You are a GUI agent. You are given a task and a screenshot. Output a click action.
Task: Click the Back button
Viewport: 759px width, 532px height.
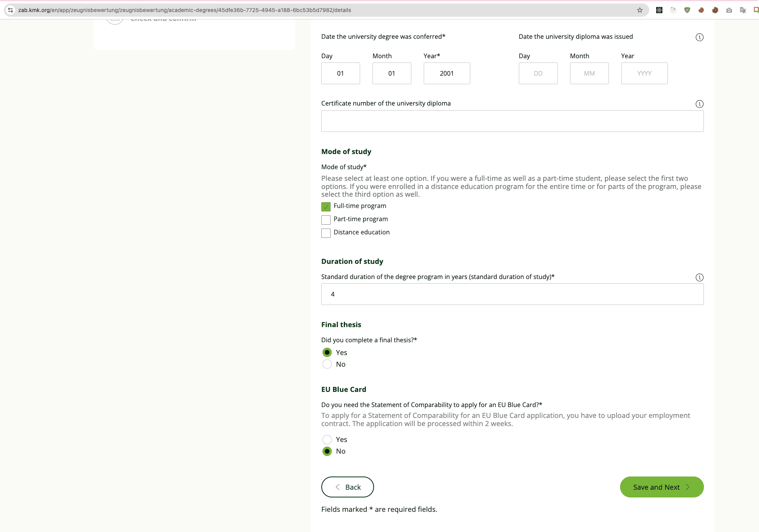[347, 487]
